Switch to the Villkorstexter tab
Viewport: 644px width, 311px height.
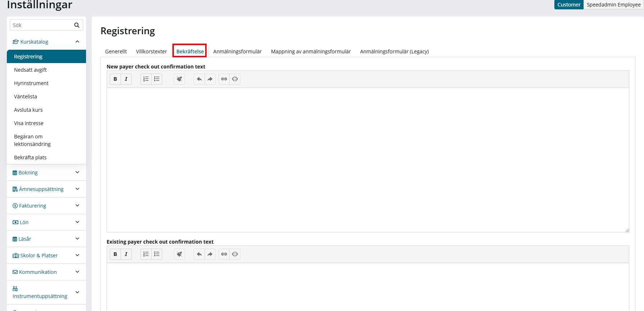[152, 52]
